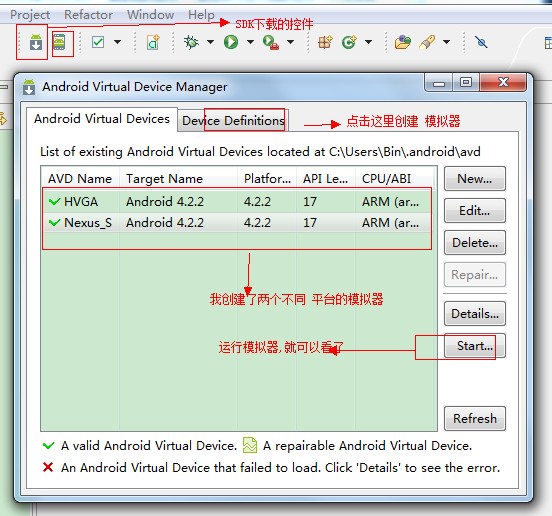The height and width of the screenshot is (516, 552).
Task: Expand the lint check dropdown arrow
Action: [118, 42]
